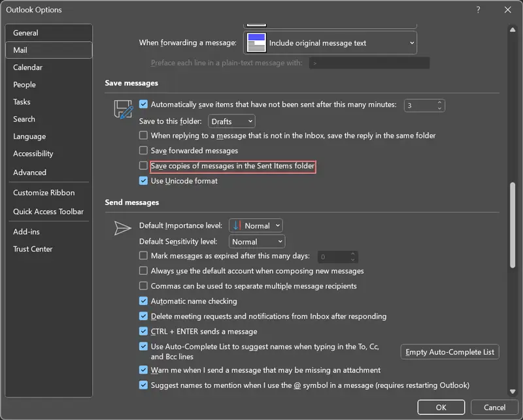Expand Default Sensitivity level dropdown

257,242
